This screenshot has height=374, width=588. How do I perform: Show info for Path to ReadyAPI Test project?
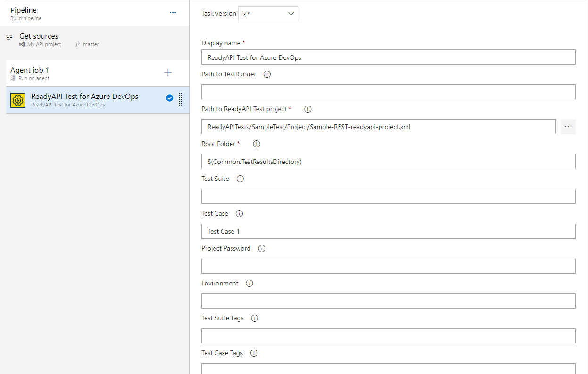pyautogui.click(x=308, y=109)
